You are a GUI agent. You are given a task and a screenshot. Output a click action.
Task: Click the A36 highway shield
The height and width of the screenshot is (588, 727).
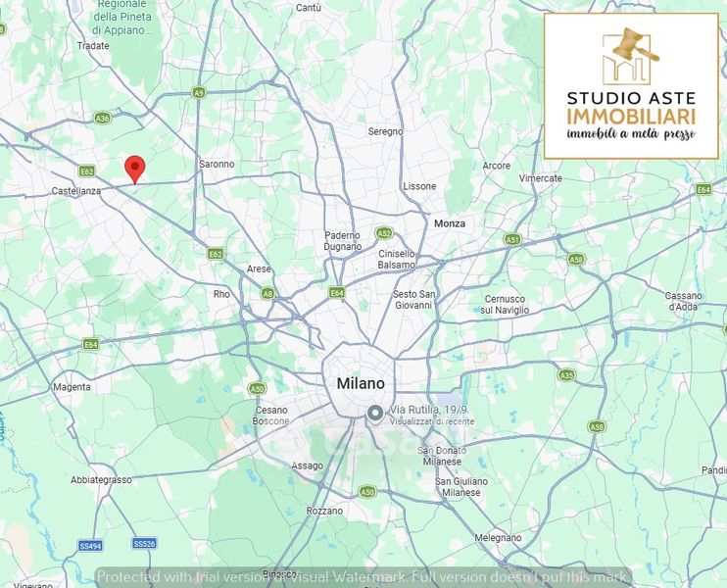click(102, 118)
